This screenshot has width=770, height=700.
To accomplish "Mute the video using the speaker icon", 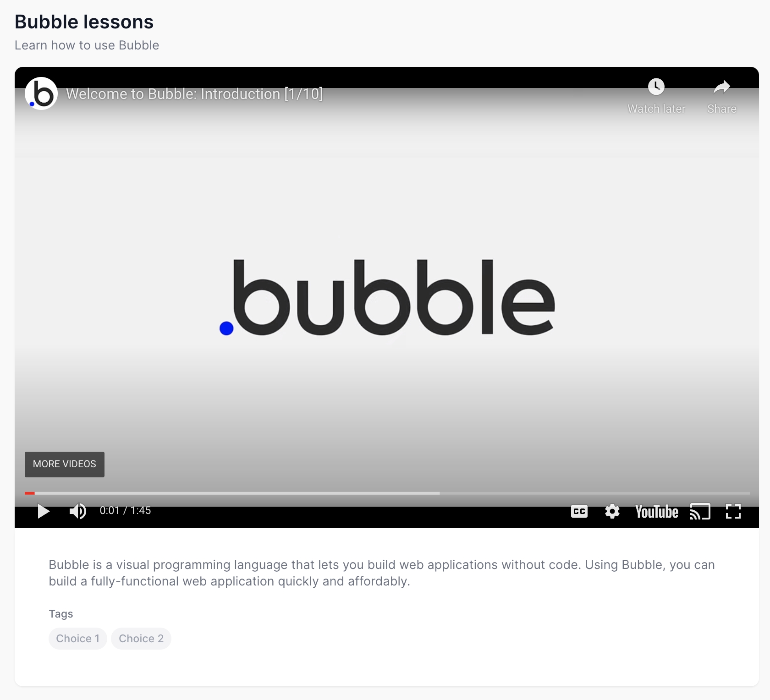I will (x=77, y=511).
